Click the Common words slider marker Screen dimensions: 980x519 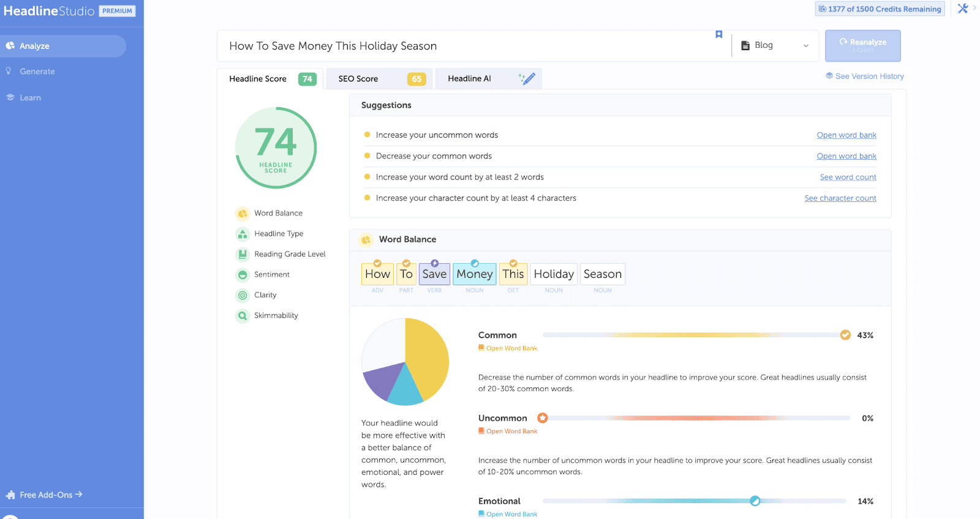click(845, 335)
